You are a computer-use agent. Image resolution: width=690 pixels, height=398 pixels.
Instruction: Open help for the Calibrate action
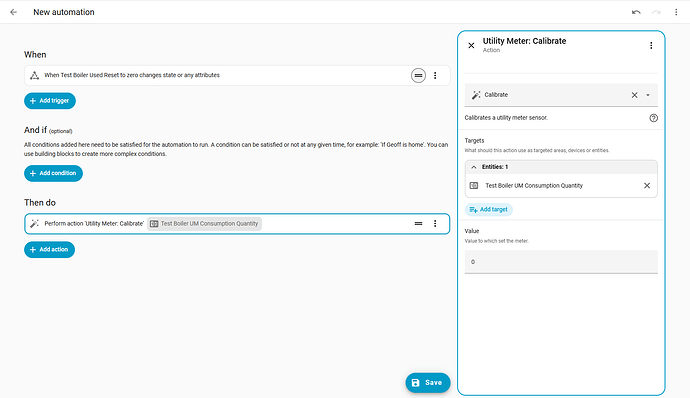[653, 118]
